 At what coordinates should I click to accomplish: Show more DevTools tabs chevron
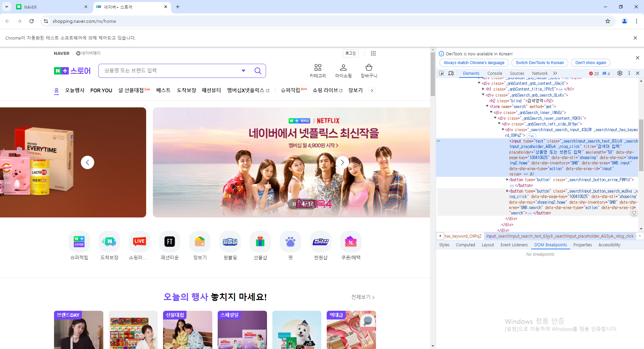pos(555,73)
